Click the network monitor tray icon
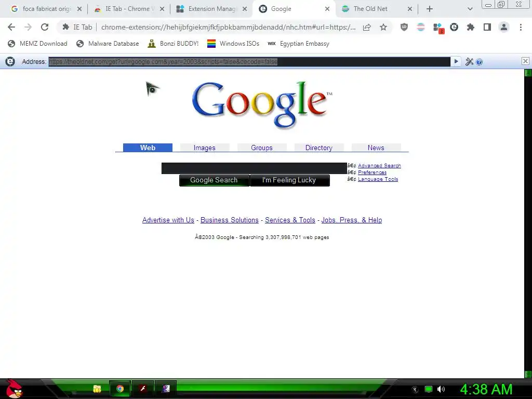Image resolution: width=532 pixels, height=399 pixels. pos(429,389)
